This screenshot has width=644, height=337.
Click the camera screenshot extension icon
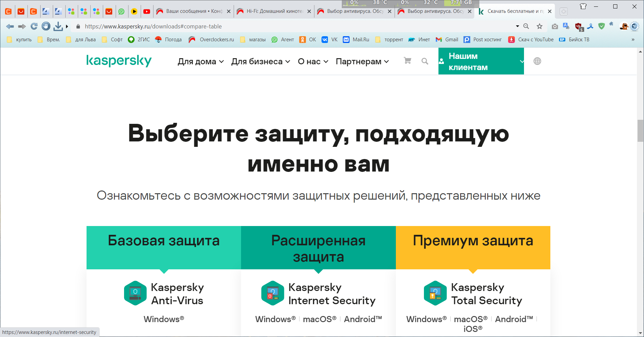pyautogui.click(x=555, y=26)
